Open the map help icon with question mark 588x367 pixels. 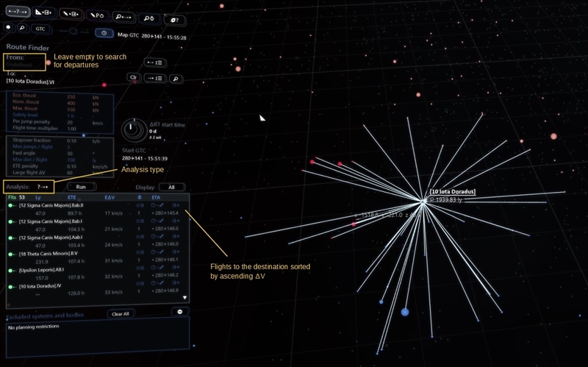tap(174, 20)
